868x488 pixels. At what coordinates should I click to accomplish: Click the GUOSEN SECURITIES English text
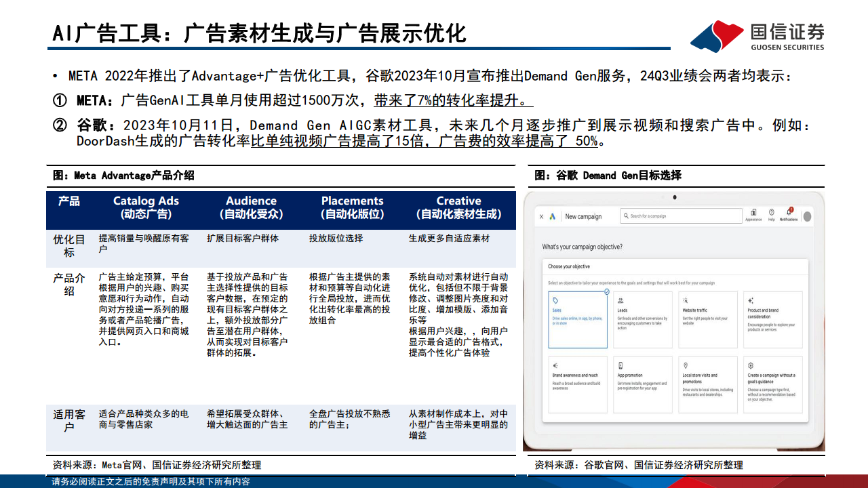coord(788,47)
